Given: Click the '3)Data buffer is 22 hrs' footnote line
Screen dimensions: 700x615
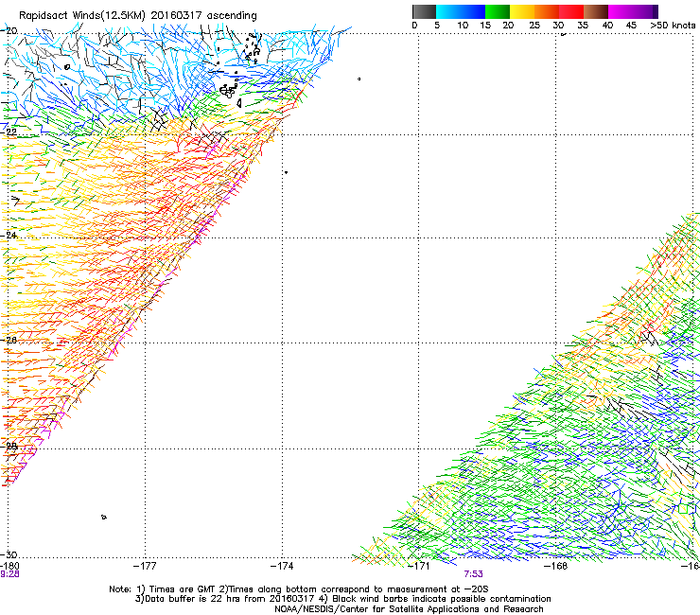Looking at the screenshot, I should coord(342,599).
